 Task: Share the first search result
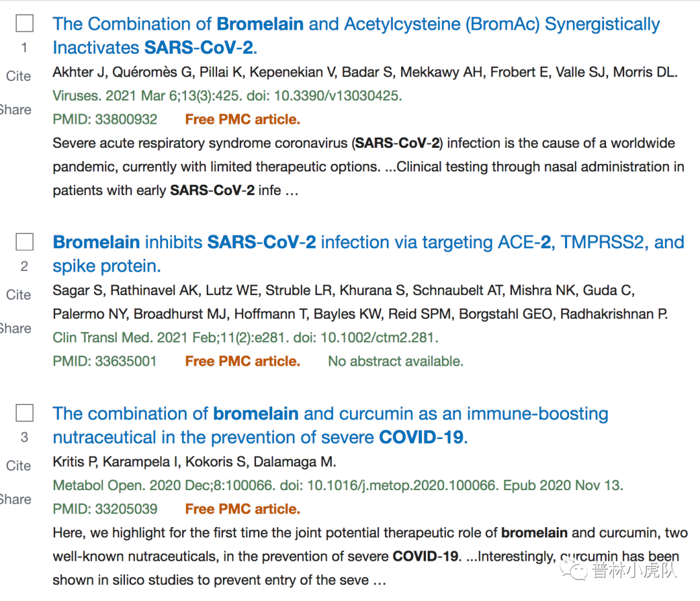click(x=16, y=110)
